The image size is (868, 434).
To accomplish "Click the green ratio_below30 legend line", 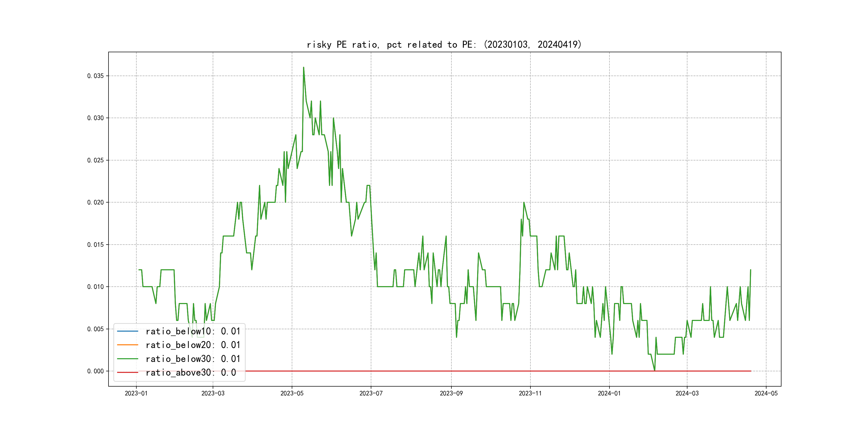I will [x=127, y=359].
